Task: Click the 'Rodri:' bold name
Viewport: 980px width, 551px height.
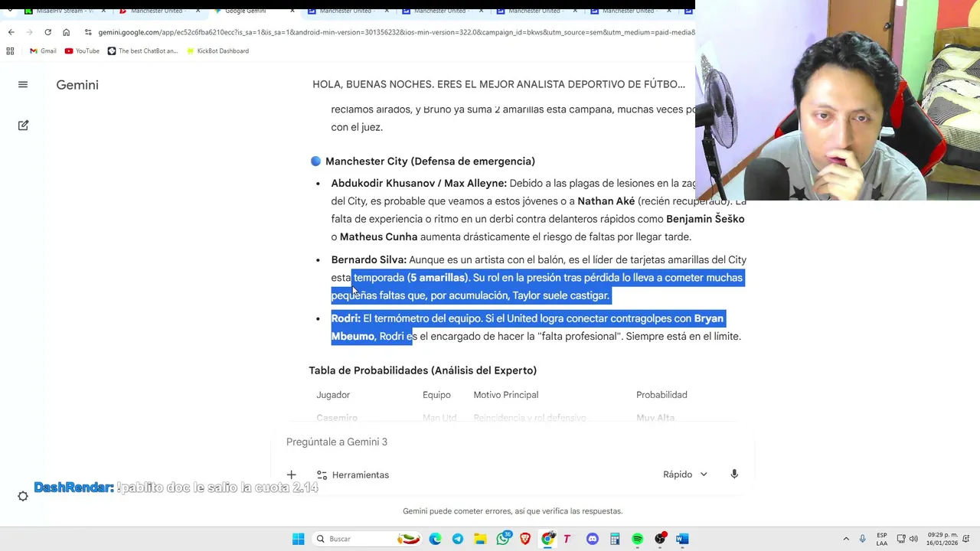Action: pyautogui.click(x=345, y=318)
